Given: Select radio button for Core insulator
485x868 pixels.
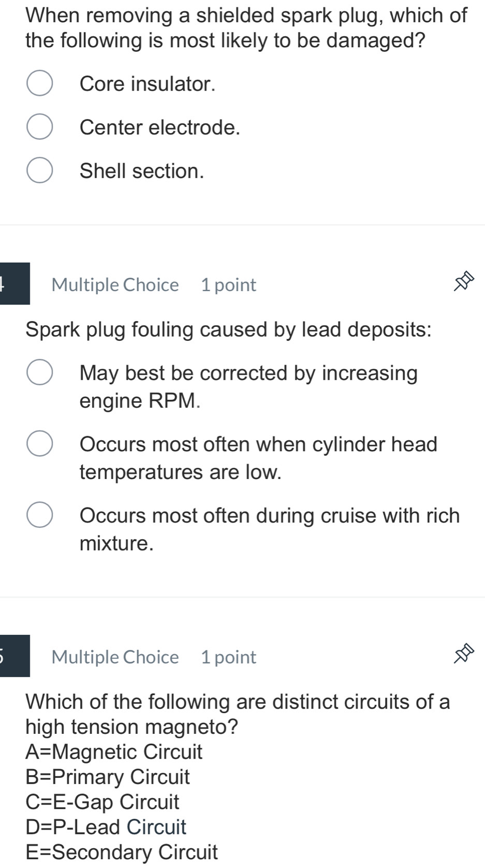Looking at the screenshot, I should point(40,83).
